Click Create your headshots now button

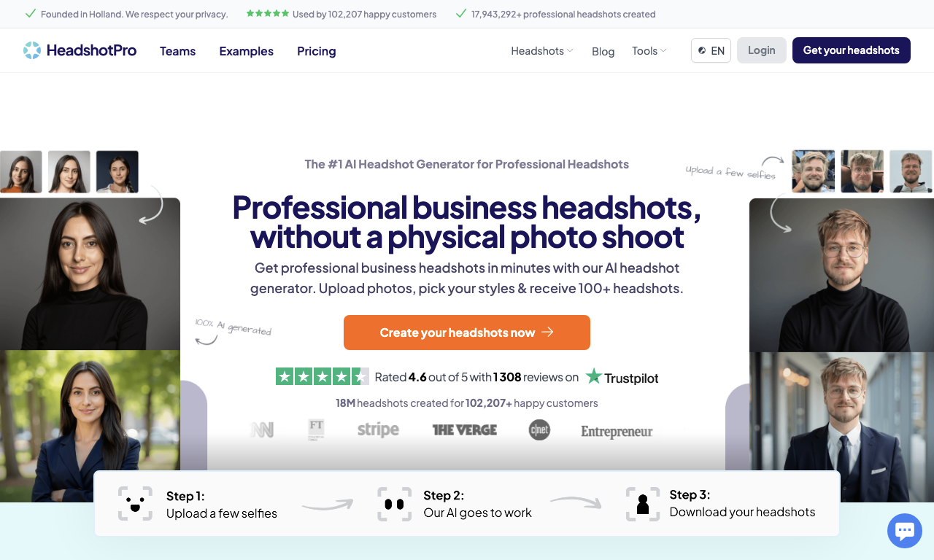(467, 332)
